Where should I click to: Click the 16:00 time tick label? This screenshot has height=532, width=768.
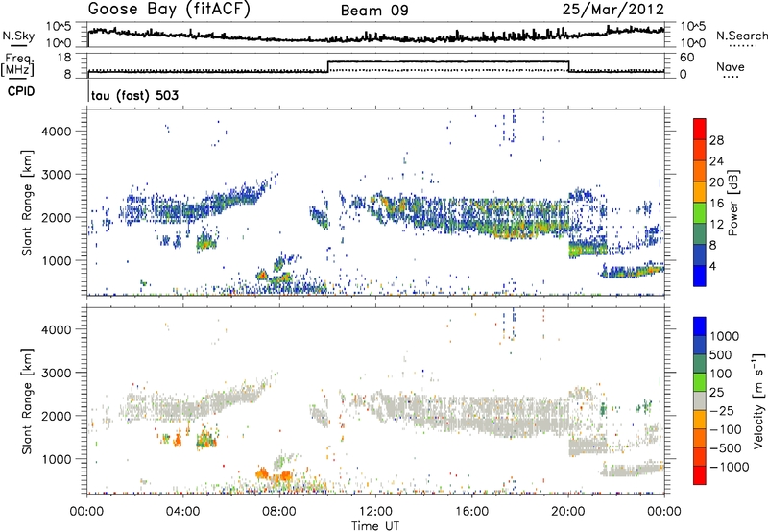[x=471, y=512]
